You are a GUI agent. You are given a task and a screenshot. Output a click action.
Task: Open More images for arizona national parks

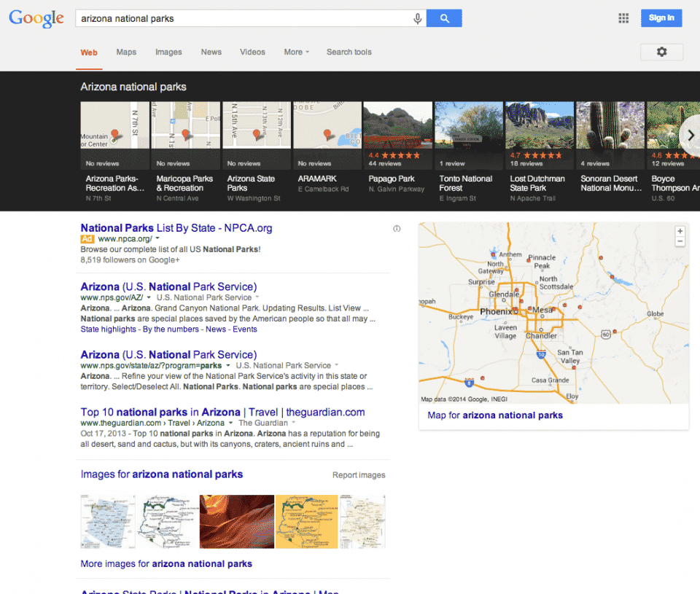coord(166,564)
